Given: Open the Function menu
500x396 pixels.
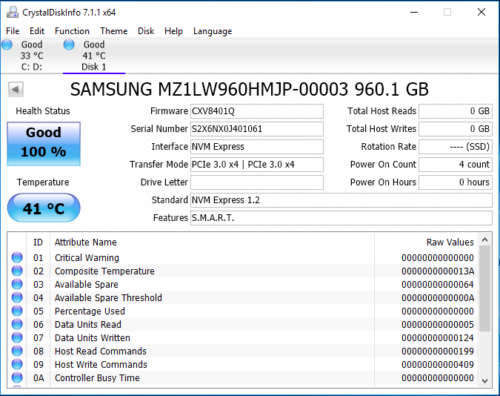Looking at the screenshot, I should point(72,31).
